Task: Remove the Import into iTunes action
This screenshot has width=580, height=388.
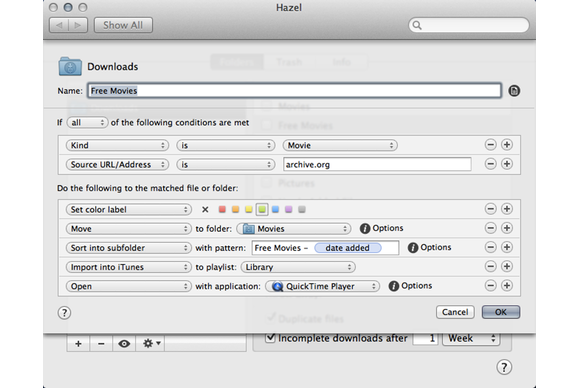Action: 490,266
